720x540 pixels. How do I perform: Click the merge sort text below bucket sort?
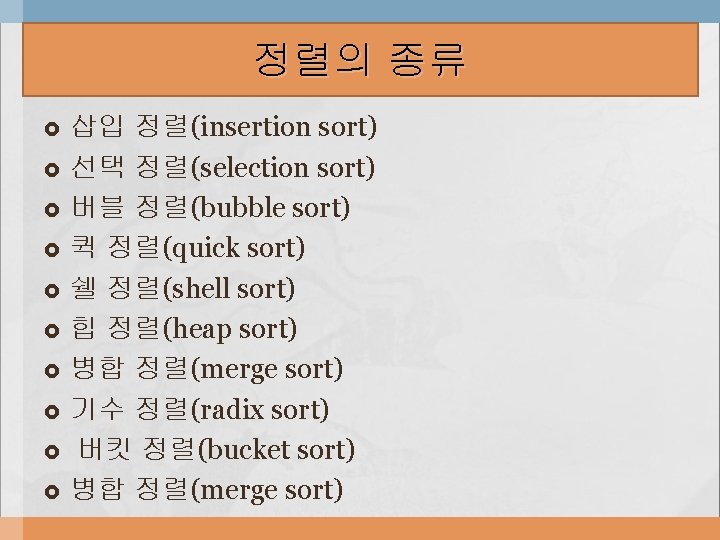point(208,490)
